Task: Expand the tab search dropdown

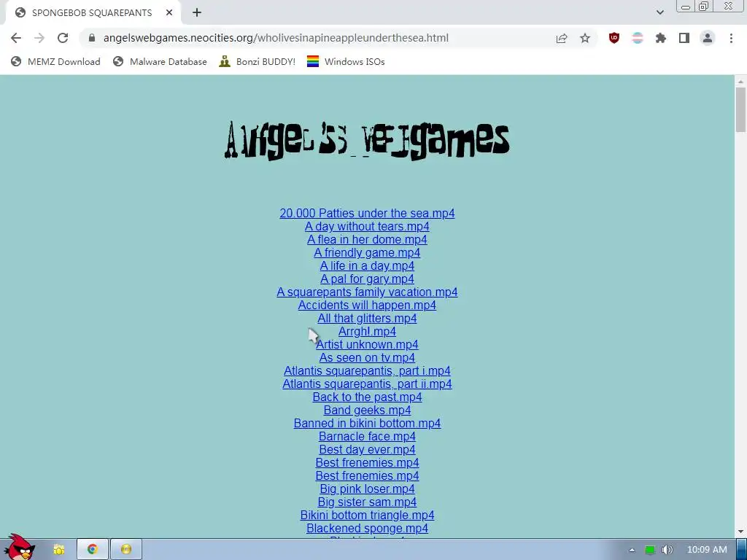Action: click(659, 12)
